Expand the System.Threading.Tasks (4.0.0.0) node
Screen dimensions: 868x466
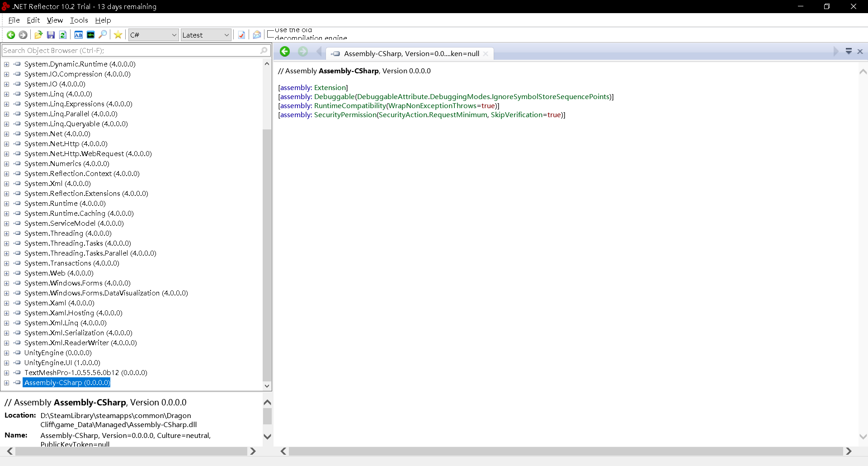[x=7, y=243]
